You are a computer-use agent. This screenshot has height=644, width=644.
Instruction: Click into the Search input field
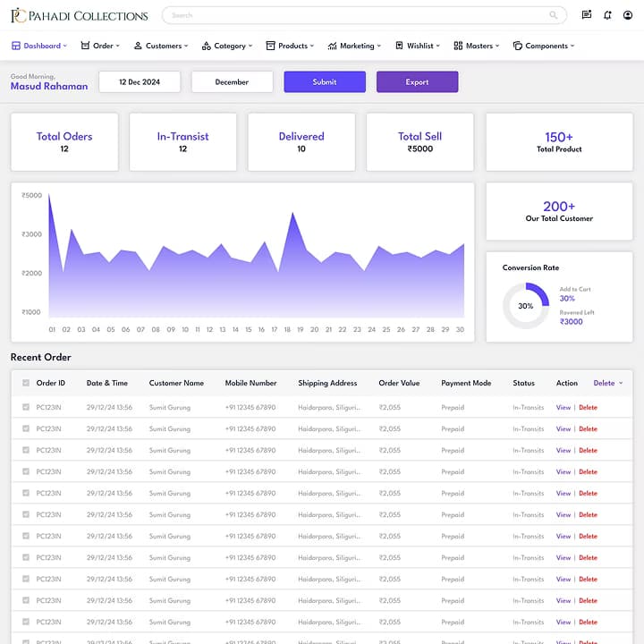pyautogui.click(x=358, y=15)
